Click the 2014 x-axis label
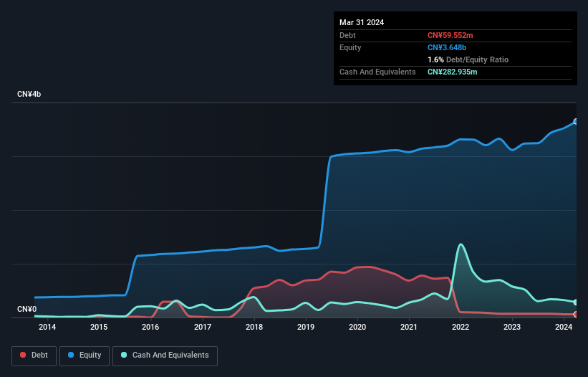Image resolution: width=588 pixels, height=377 pixels. [x=47, y=327]
